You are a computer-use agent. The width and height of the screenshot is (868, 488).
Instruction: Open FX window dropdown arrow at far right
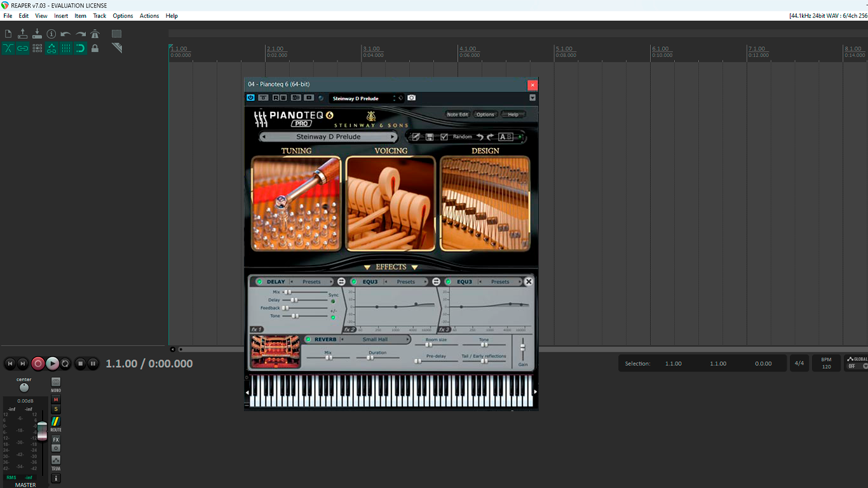tap(532, 98)
